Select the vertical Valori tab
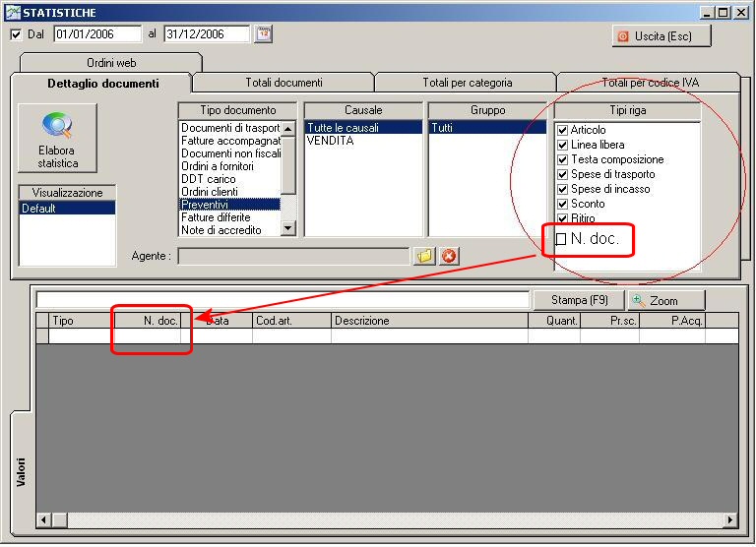Viewport: 756px width, 547px height. tap(22, 471)
